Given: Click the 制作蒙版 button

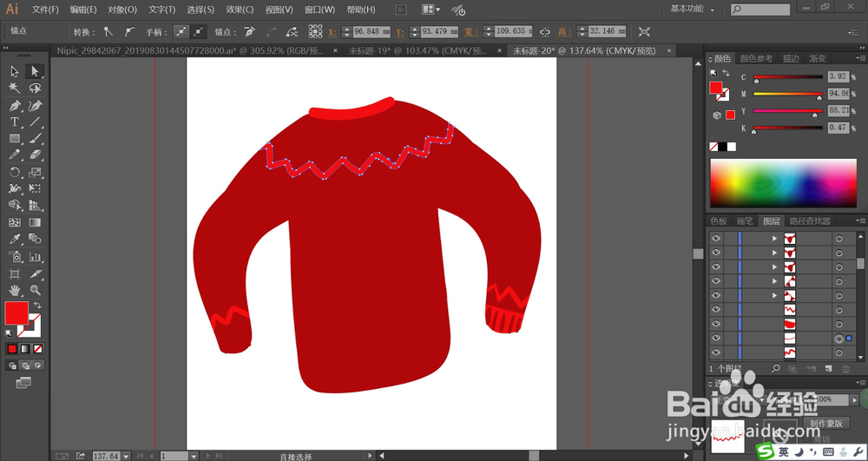Looking at the screenshot, I should (x=826, y=424).
